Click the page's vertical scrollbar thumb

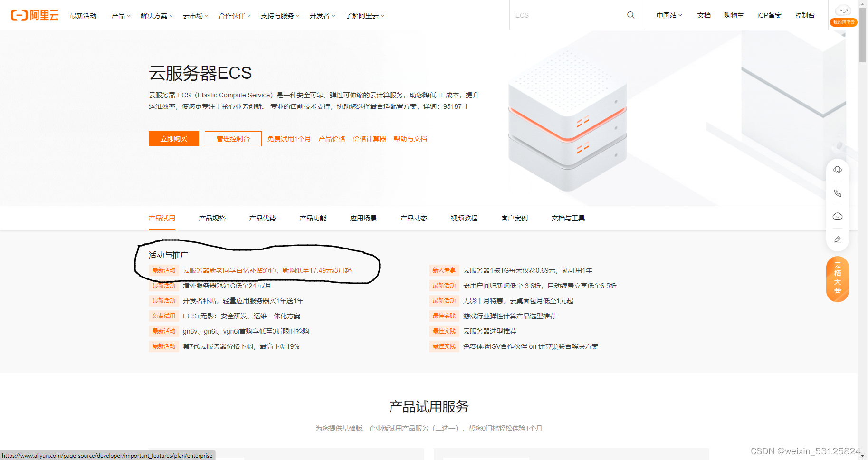(x=863, y=35)
